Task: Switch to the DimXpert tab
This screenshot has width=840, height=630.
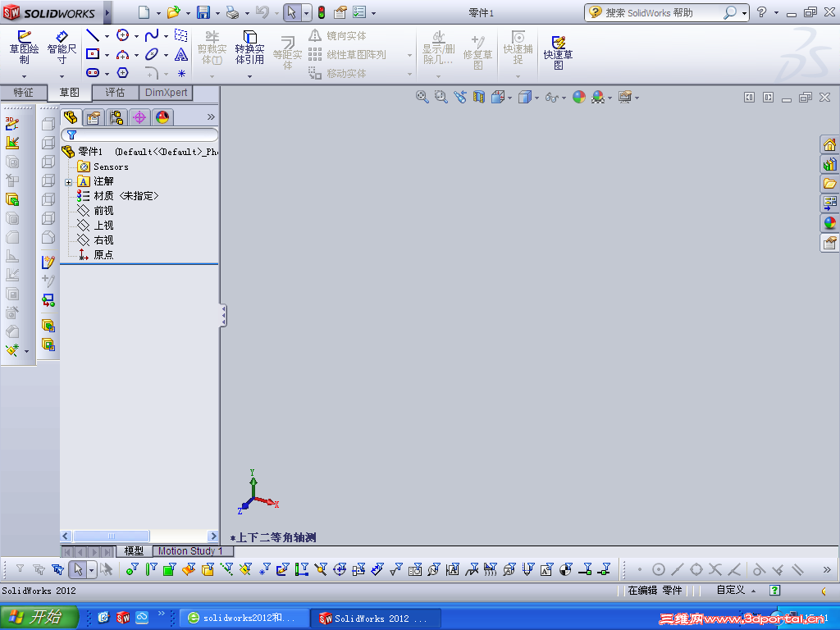Action: pos(166,93)
